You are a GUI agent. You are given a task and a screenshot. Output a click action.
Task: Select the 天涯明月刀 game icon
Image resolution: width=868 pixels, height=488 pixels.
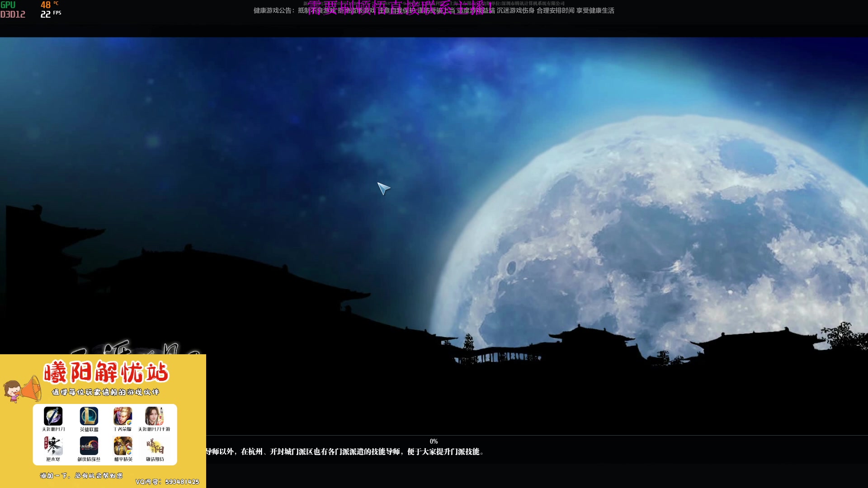coord(54,417)
